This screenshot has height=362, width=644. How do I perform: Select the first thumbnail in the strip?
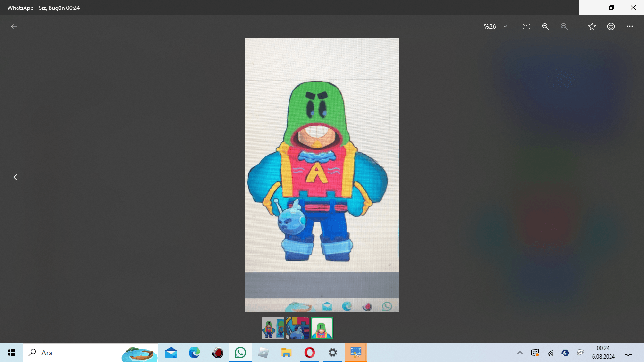273,328
